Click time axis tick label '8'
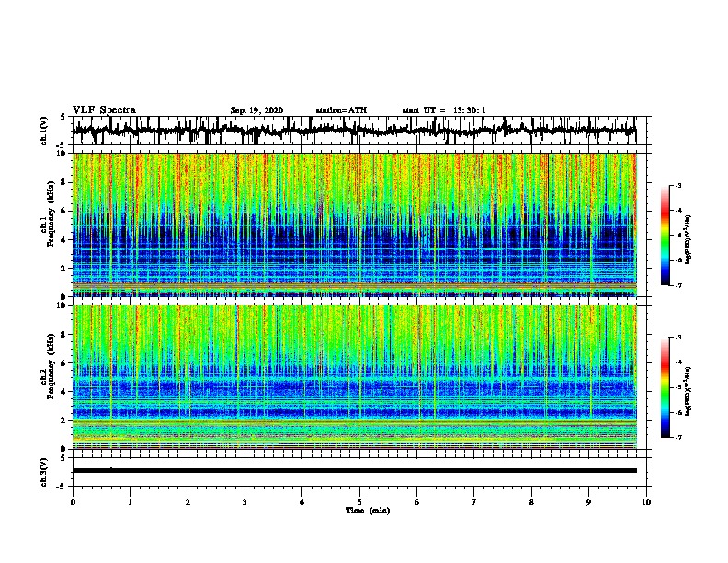 point(531,502)
